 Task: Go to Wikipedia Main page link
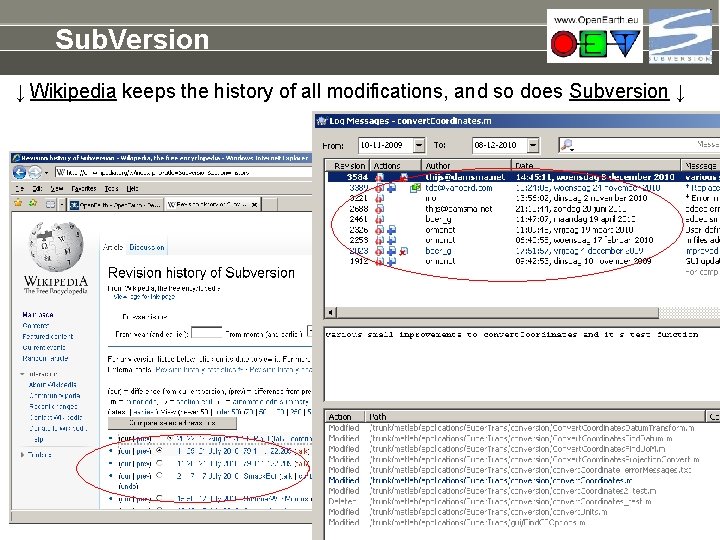click(38, 315)
